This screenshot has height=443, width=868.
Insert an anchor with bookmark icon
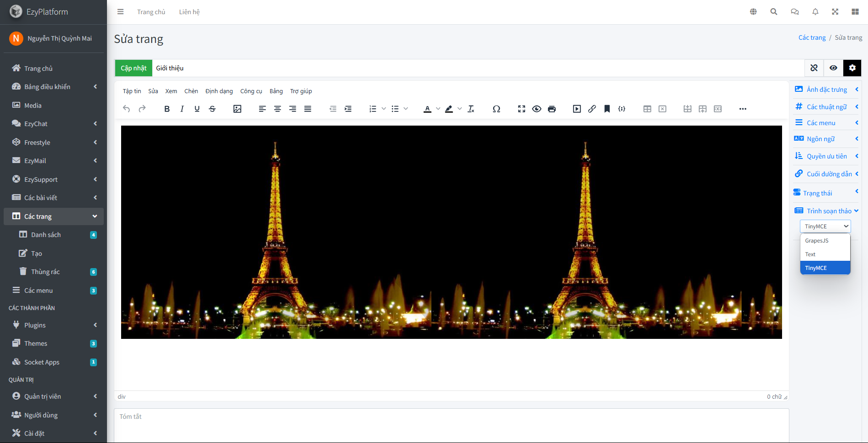(607, 109)
